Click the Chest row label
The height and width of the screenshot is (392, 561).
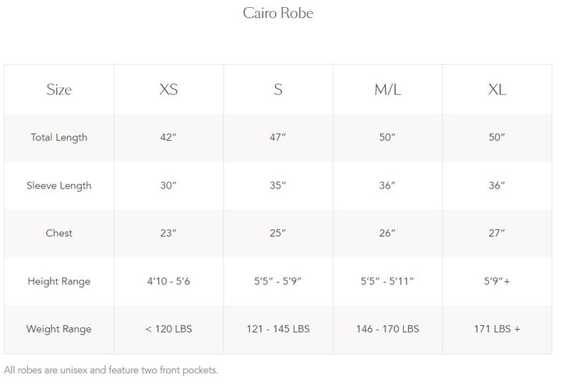coord(59,233)
